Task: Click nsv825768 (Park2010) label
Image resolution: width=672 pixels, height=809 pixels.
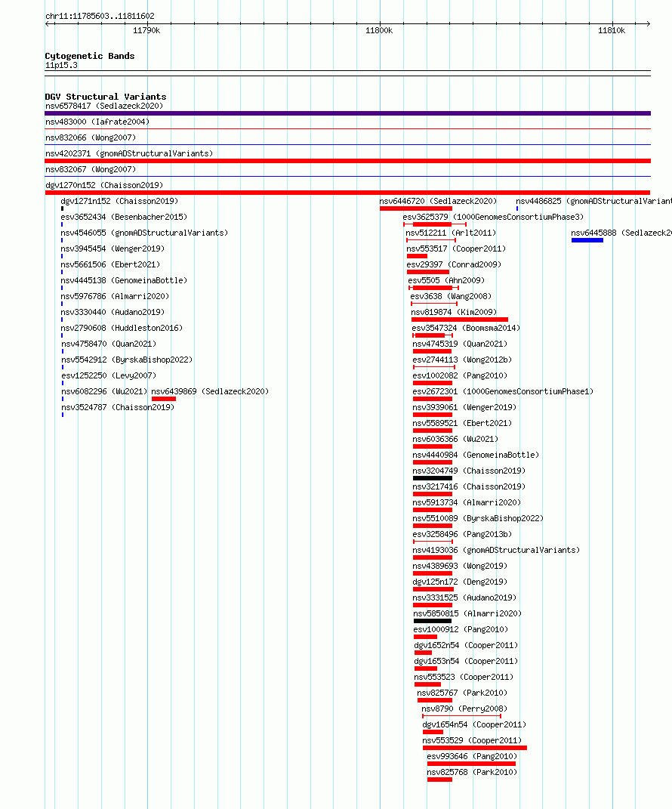Action: pos(472,773)
